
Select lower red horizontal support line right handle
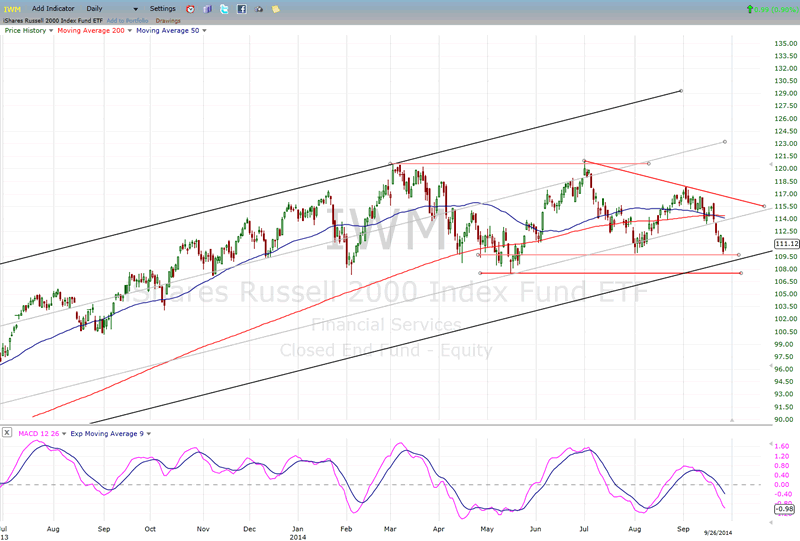741,273
